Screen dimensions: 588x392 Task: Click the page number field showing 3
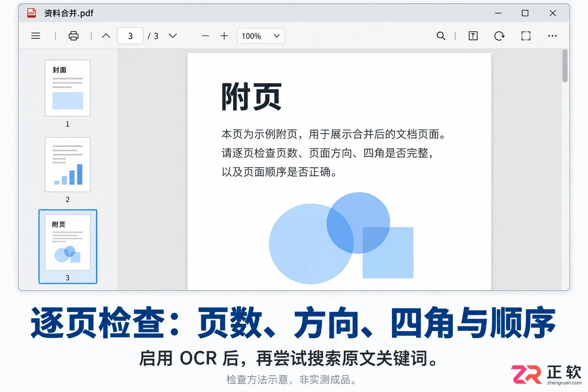coord(130,36)
